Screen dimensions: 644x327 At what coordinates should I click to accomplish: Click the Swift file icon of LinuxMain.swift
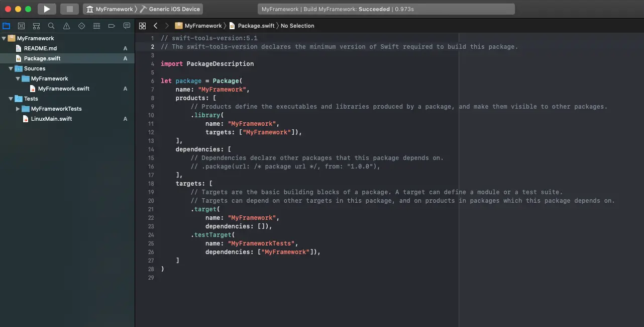point(26,119)
